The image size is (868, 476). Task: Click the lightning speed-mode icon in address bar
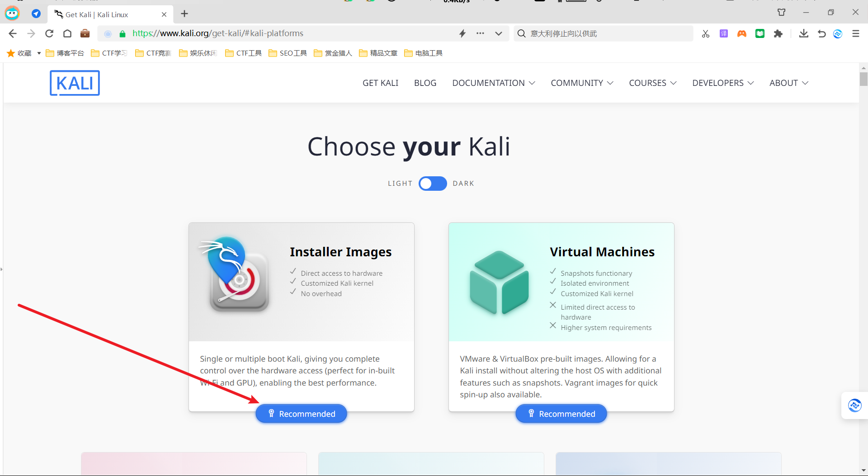click(x=462, y=33)
